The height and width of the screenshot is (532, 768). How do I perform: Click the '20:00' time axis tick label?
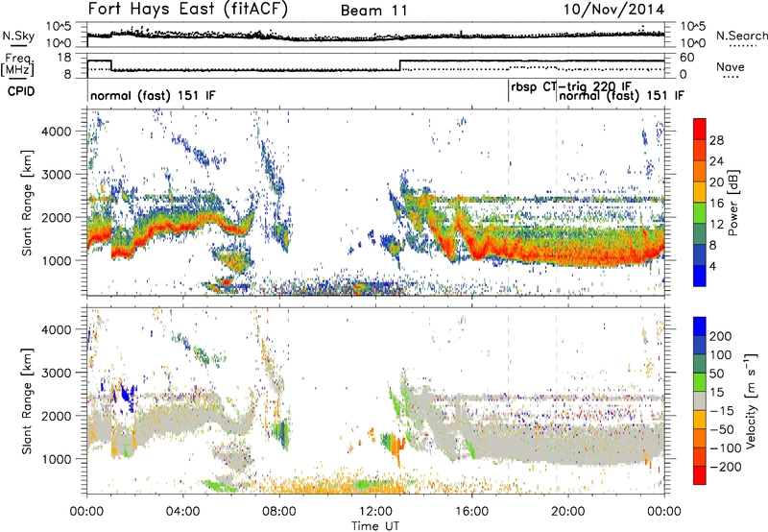[x=568, y=512]
